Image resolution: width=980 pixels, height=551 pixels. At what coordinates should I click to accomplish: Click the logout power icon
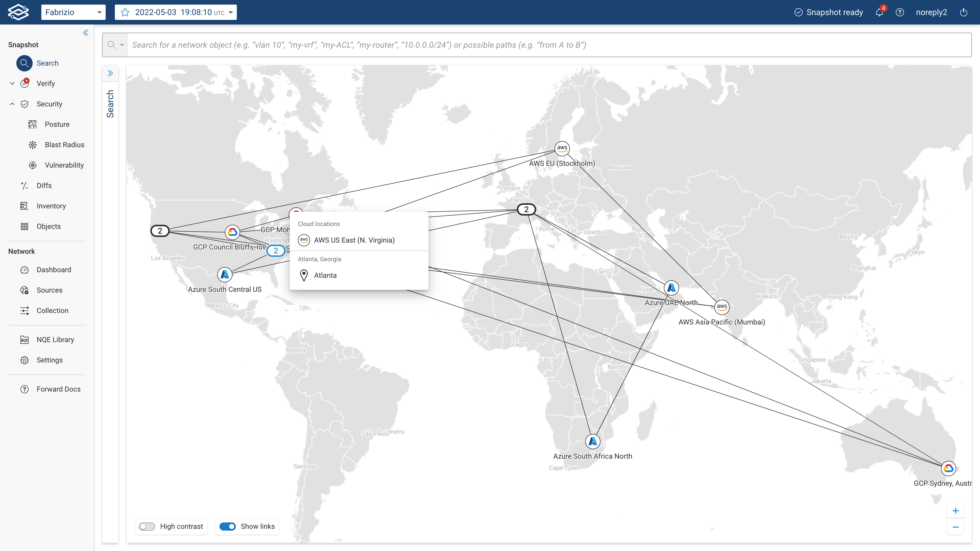[963, 12]
